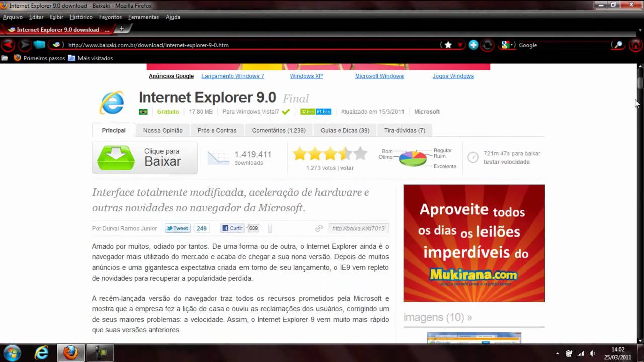Image resolution: width=644 pixels, height=362 pixels.
Task: Click the blue plus icon in the toolbar
Action: pos(473,45)
